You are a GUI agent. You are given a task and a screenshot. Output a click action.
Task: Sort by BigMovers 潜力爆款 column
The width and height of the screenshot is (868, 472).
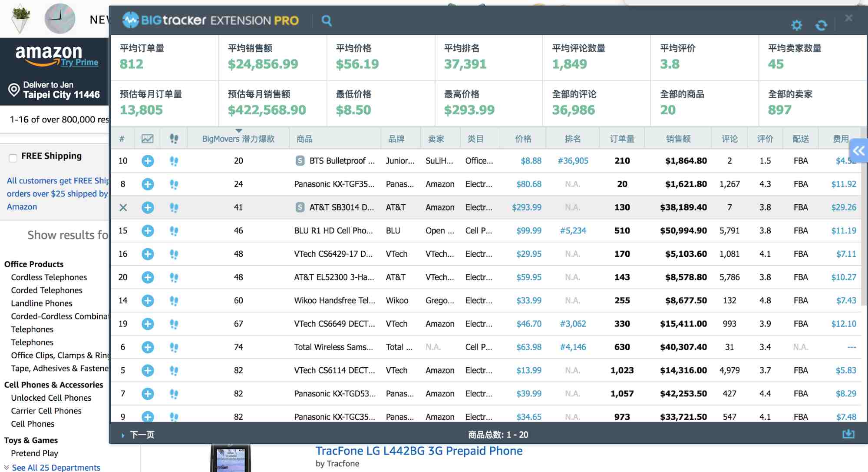click(x=238, y=139)
